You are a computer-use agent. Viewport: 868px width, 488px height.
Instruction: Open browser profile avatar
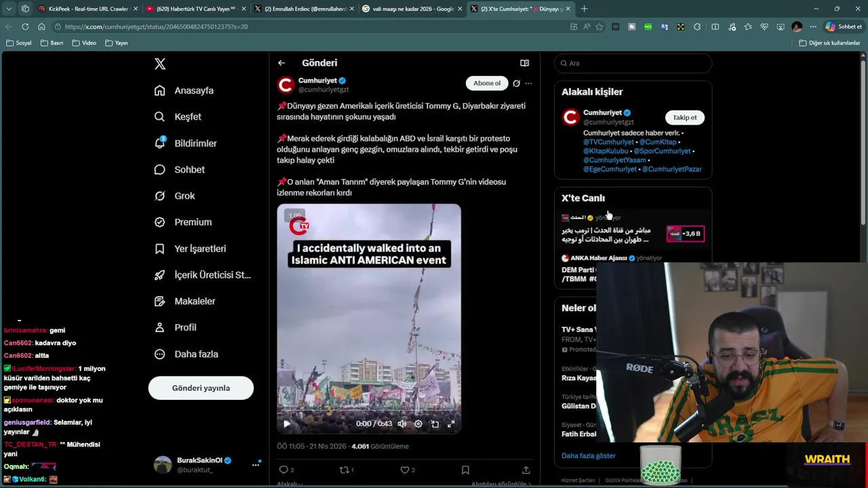(x=797, y=26)
